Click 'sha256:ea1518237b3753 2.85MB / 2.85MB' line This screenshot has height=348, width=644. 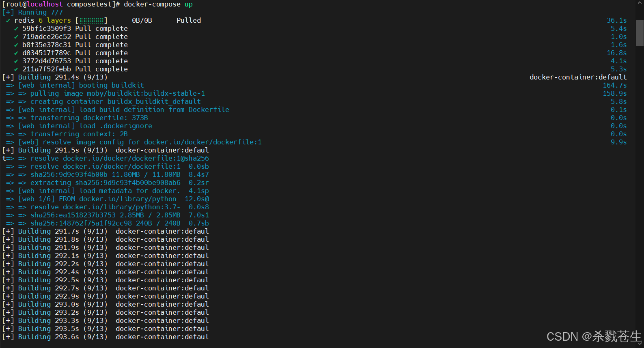pos(108,215)
